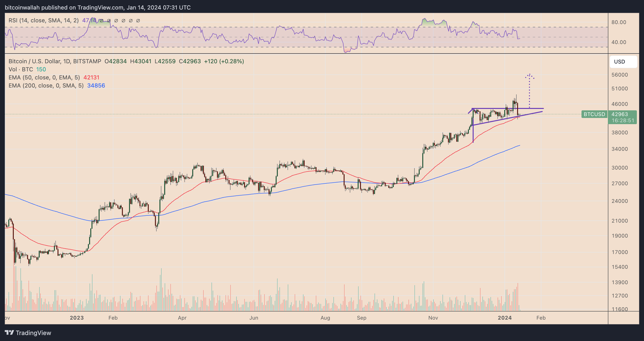Click the close value C42963
The width and height of the screenshot is (644, 341).
[190, 61]
